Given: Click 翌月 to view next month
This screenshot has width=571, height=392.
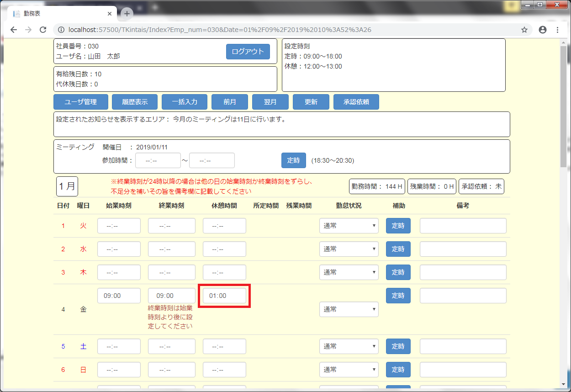Looking at the screenshot, I should tap(270, 101).
